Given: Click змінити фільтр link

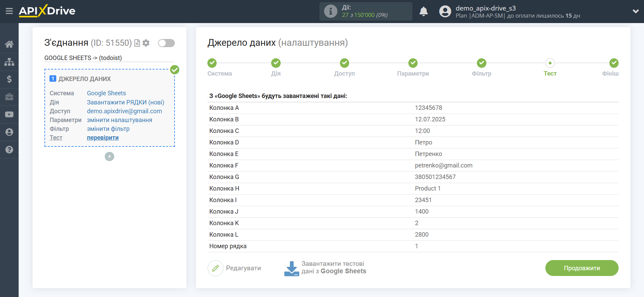Looking at the screenshot, I should point(108,129).
